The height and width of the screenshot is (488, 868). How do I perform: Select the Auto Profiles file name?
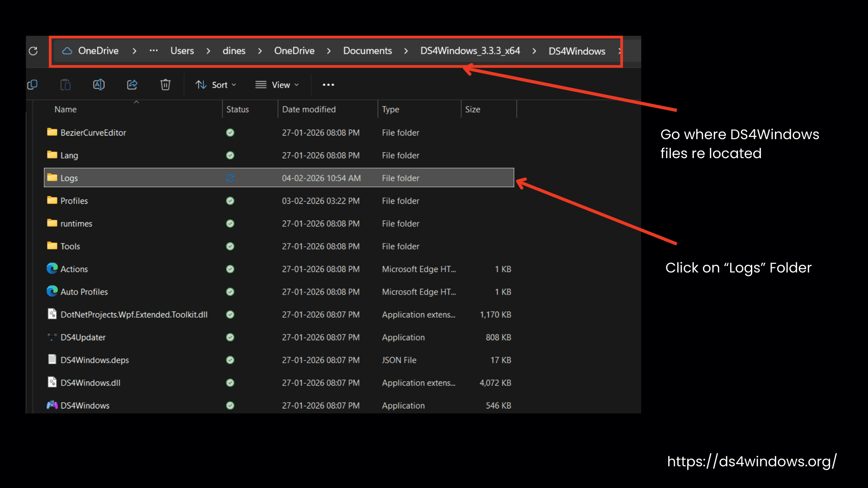(x=84, y=292)
